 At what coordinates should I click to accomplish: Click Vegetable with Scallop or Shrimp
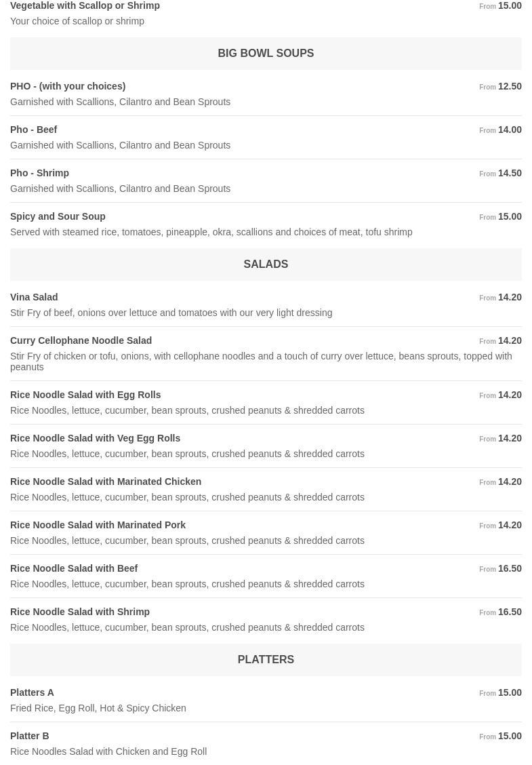point(85,6)
